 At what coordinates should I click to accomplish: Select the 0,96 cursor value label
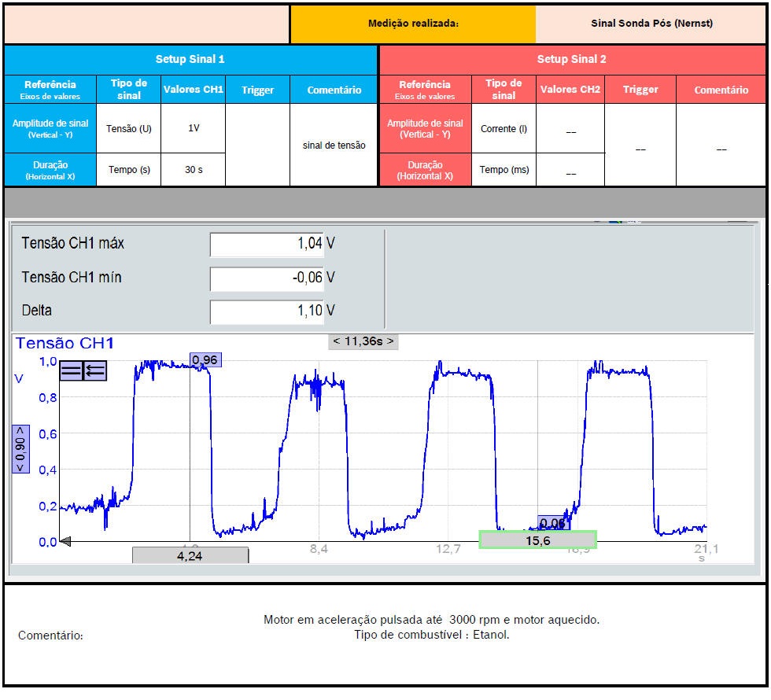[x=205, y=360]
